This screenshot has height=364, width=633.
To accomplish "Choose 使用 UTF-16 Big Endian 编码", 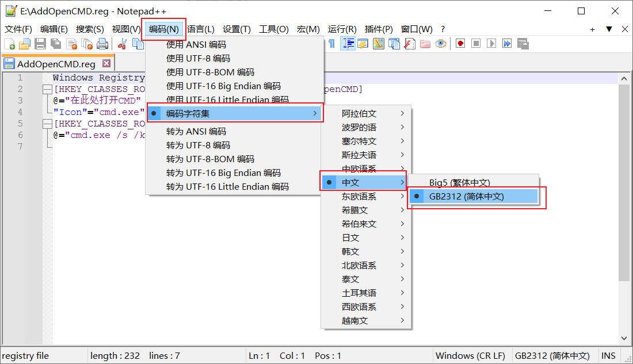I will [235, 86].
